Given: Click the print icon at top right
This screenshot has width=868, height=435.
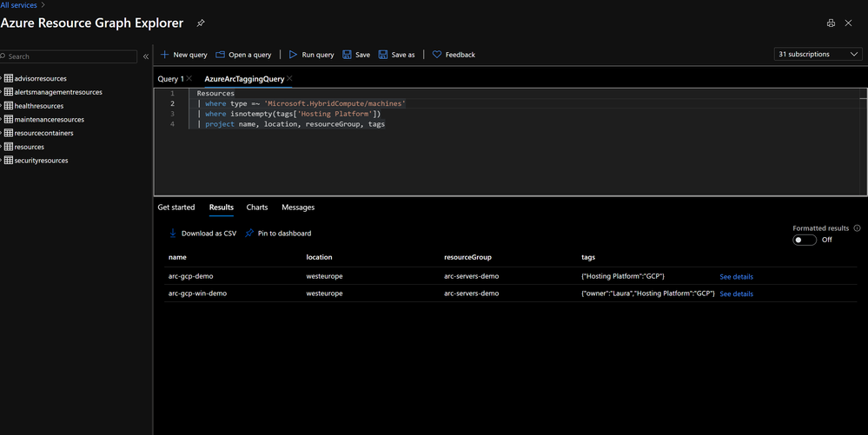Looking at the screenshot, I should pyautogui.click(x=831, y=23).
